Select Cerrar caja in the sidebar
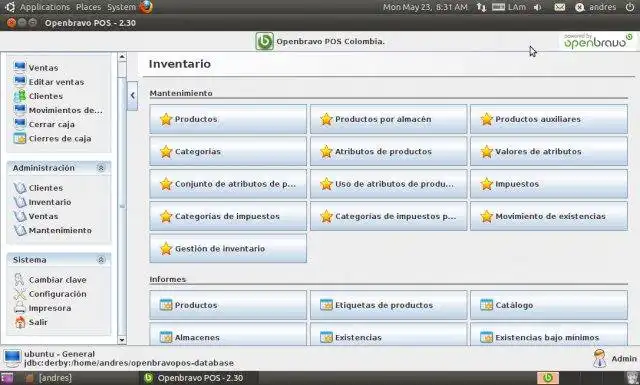Viewport: 640px width, 385px height. pyautogui.click(x=44, y=124)
